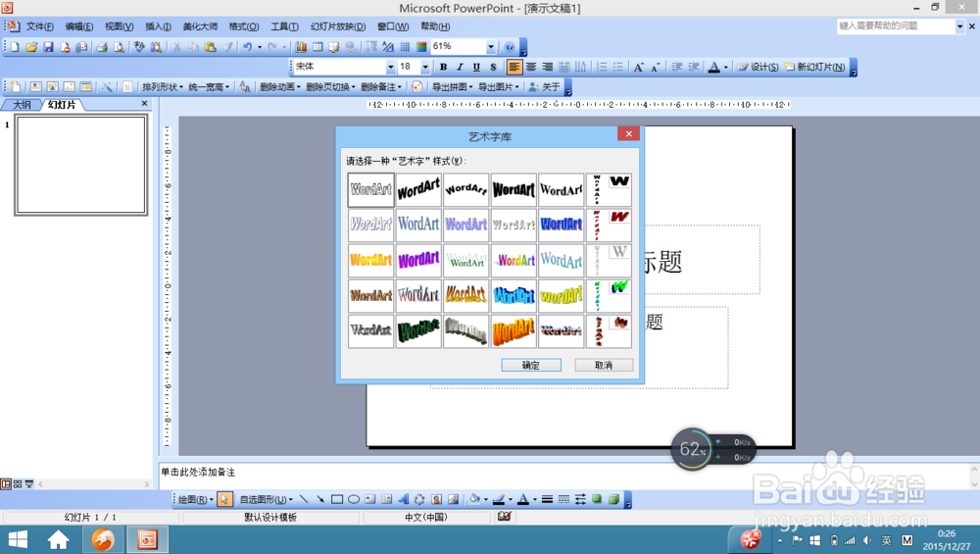Open the 61% zoom dropdown
The height and width of the screenshot is (554, 980).
(x=491, y=47)
